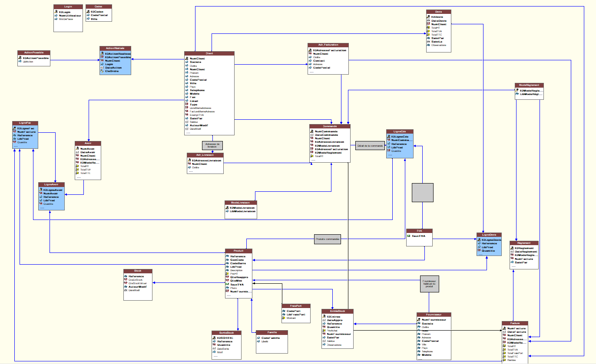Select the Facture table header
596x364 pixels.
(x=515, y=323)
